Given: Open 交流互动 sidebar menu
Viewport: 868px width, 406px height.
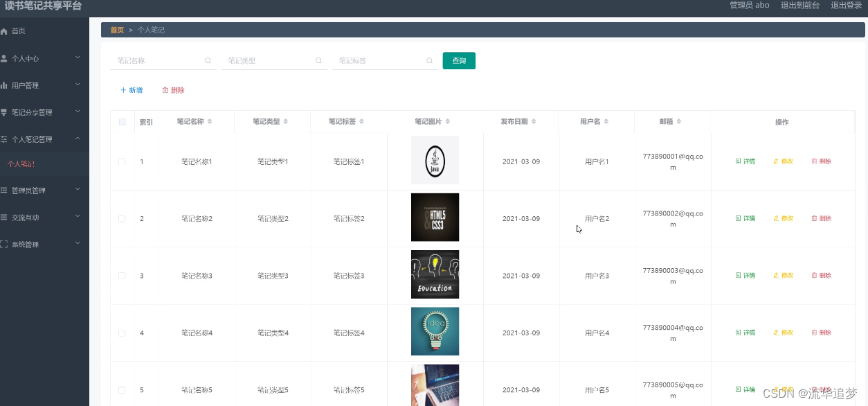Looking at the screenshot, I should click(x=44, y=218).
